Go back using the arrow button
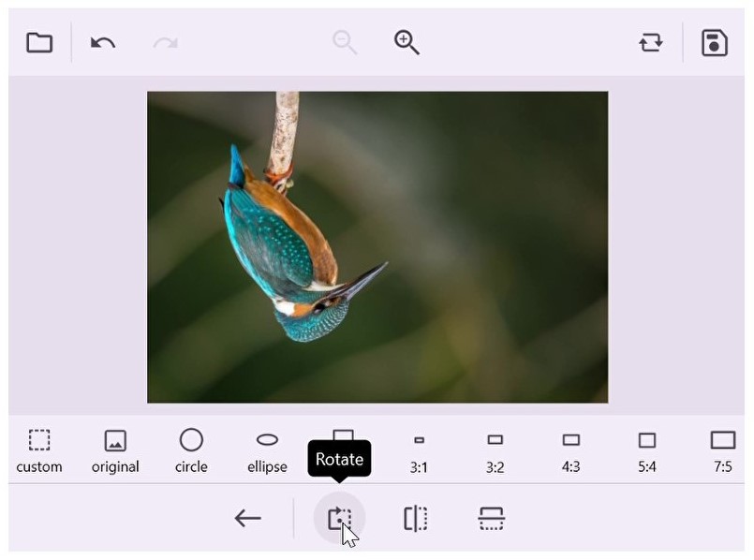This screenshot has height=560, width=754. [x=247, y=518]
